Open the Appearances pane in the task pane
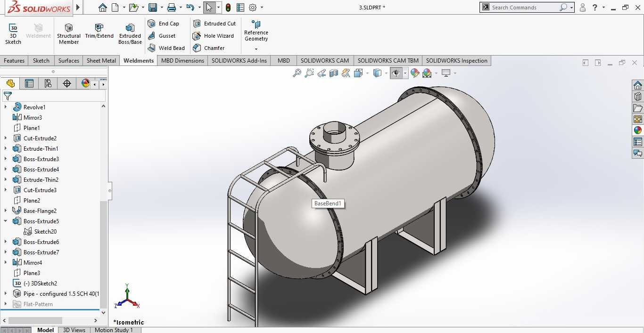This screenshot has height=333, width=644. coord(638,130)
